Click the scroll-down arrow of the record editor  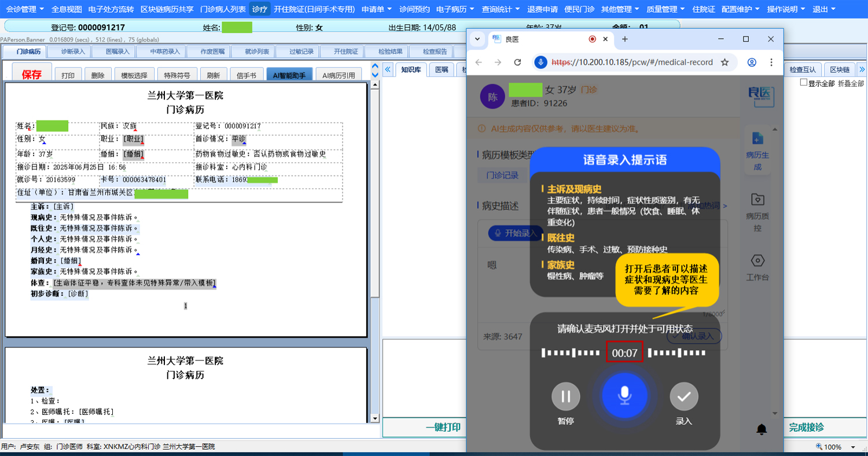pyautogui.click(x=374, y=418)
